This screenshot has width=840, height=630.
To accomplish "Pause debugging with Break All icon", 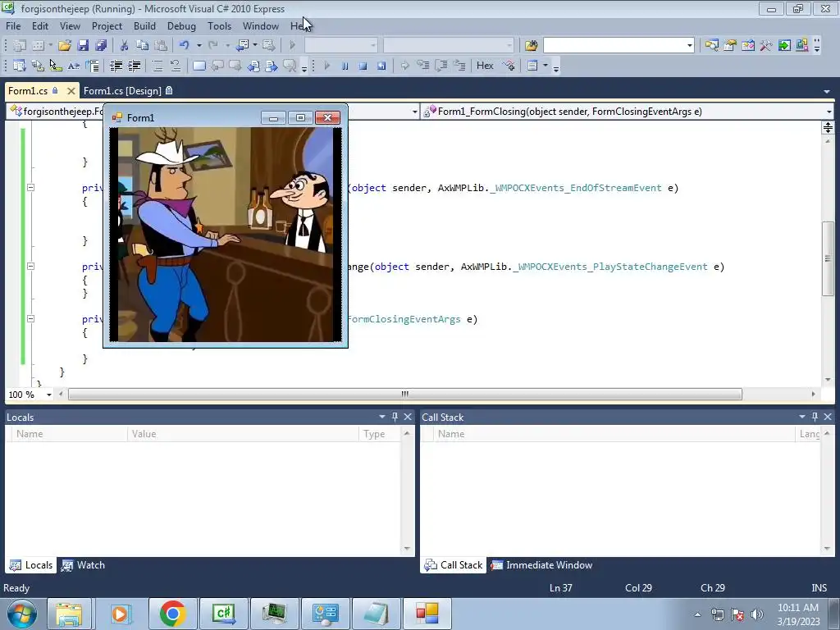I will [x=345, y=66].
